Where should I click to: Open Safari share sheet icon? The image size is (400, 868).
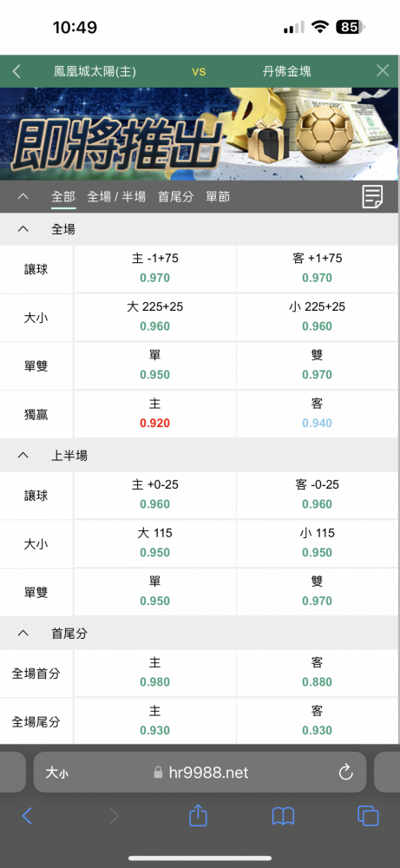[198, 815]
